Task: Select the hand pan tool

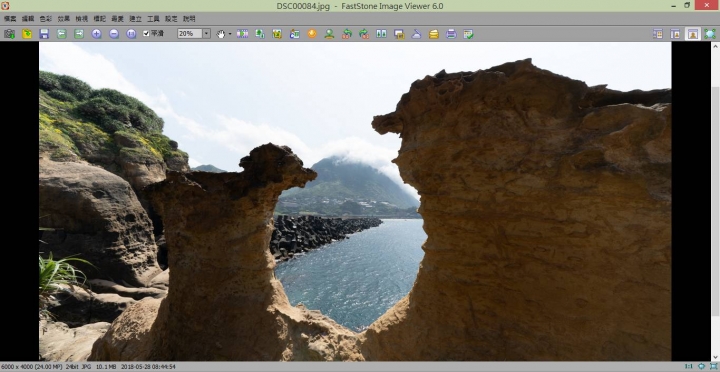Action: coord(221,34)
